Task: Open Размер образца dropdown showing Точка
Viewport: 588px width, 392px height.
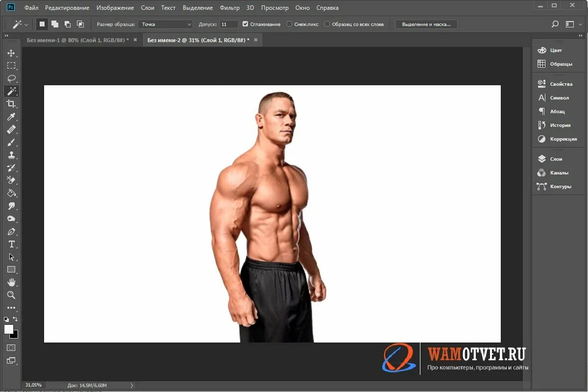Action: 166,24
